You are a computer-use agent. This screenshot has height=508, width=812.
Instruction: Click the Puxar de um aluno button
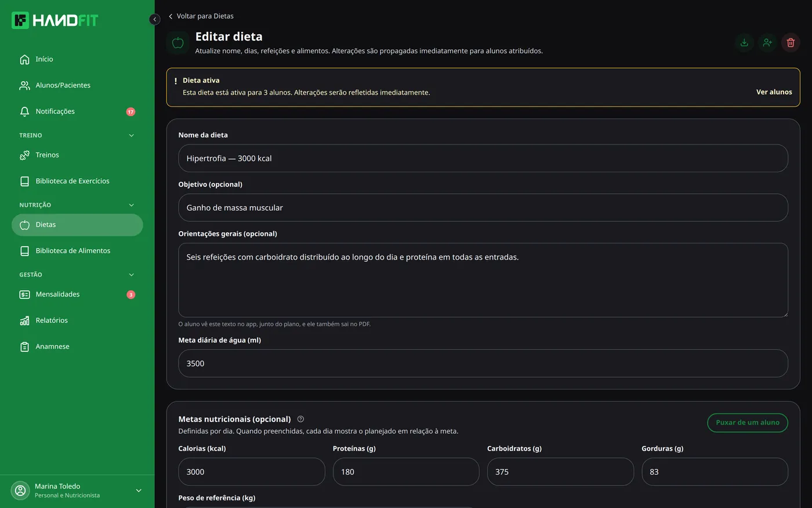(x=748, y=423)
